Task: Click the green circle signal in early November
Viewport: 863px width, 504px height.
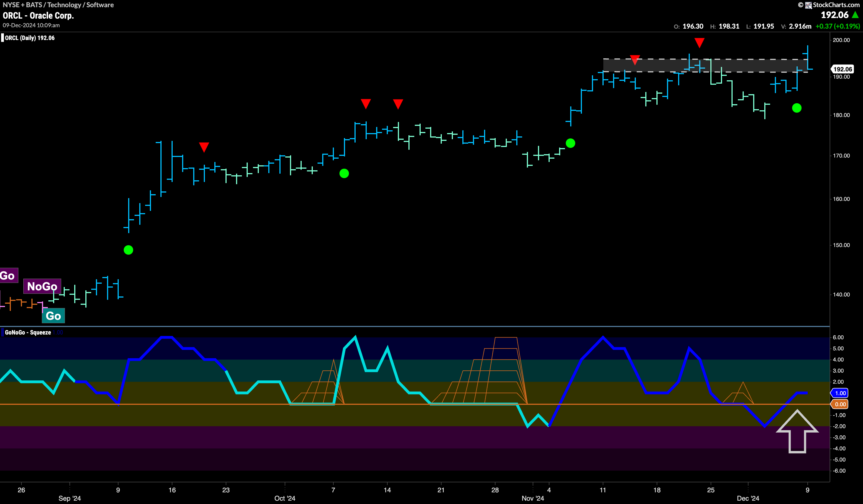Action: (571, 143)
